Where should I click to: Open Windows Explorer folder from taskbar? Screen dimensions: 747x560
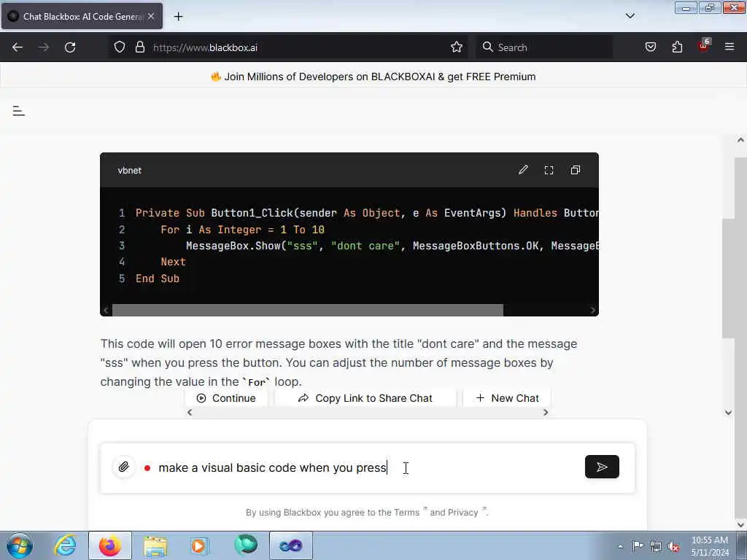[155, 545]
